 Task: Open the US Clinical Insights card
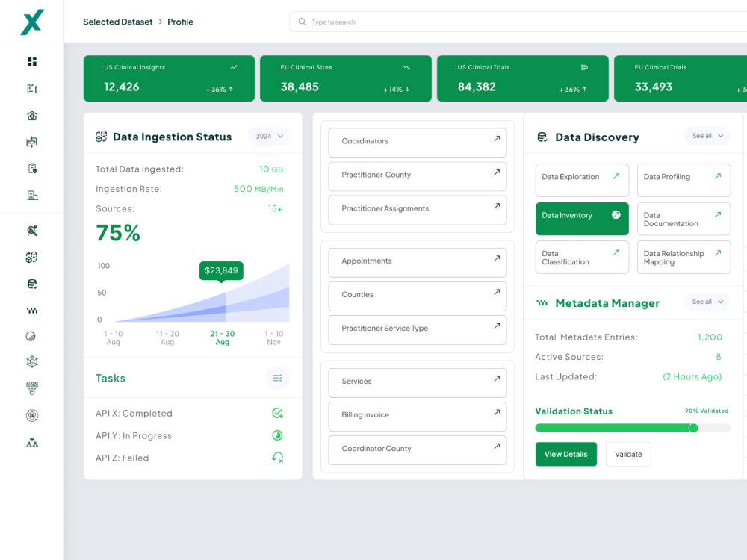pyautogui.click(x=169, y=78)
